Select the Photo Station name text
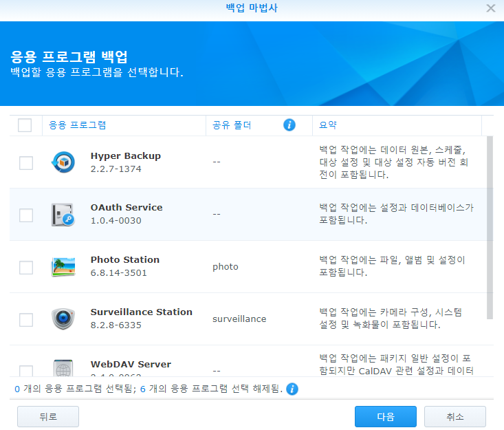This screenshot has height=430, width=504. pyautogui.click(x=125, y=259)
